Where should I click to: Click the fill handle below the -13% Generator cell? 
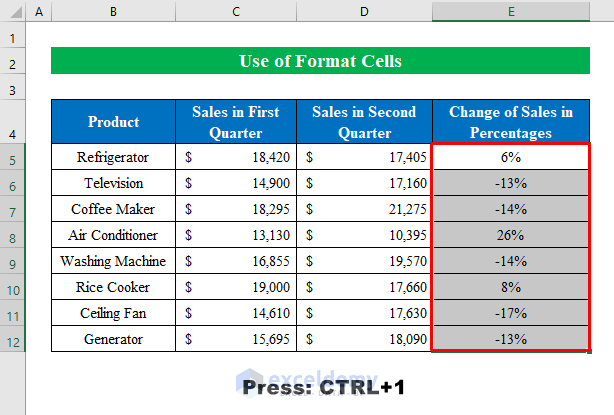pyautogui.click(x=588, y=351)
